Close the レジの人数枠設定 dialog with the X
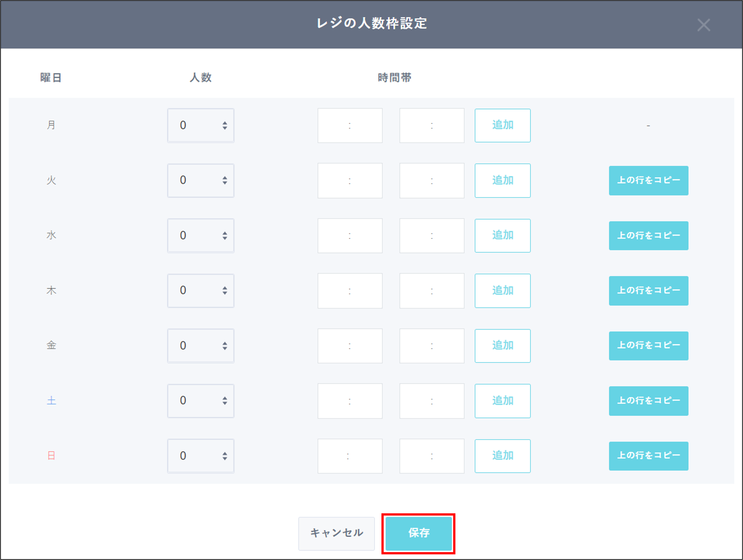 point(704,25)
